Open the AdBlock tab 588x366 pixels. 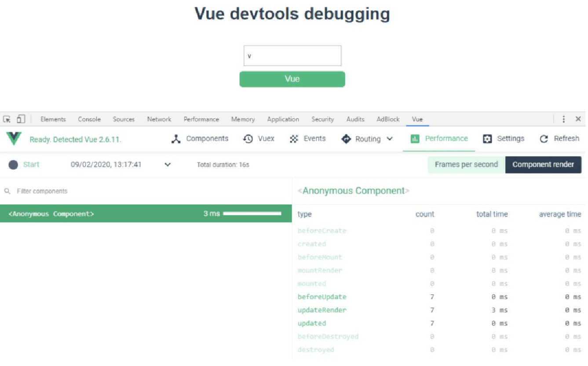click(x=388, y=119)
